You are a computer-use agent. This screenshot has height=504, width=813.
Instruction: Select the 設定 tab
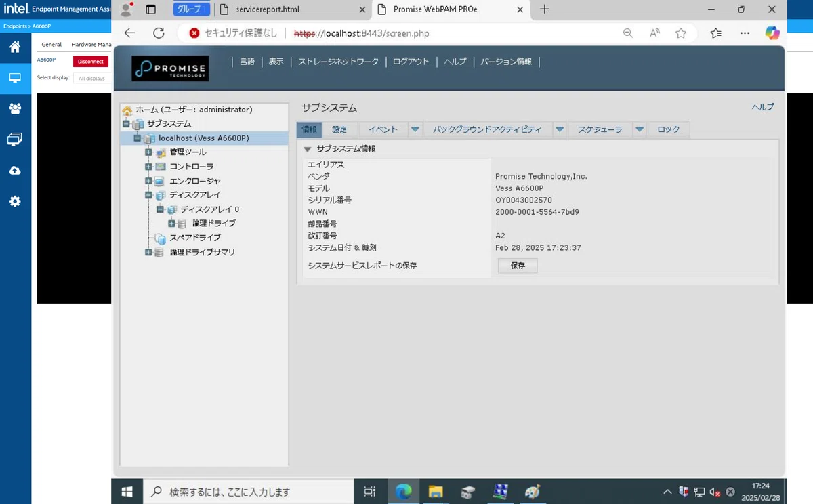point(339,129)
